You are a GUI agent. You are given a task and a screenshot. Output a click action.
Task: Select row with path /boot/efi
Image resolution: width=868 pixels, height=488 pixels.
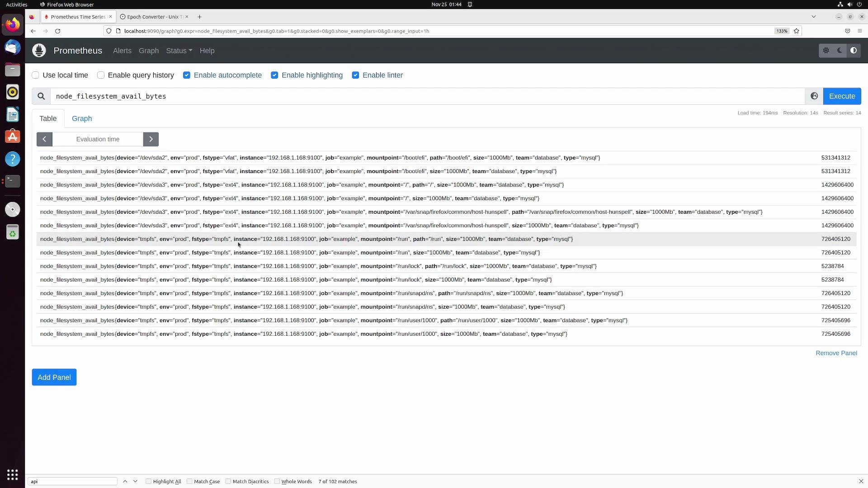446,158
